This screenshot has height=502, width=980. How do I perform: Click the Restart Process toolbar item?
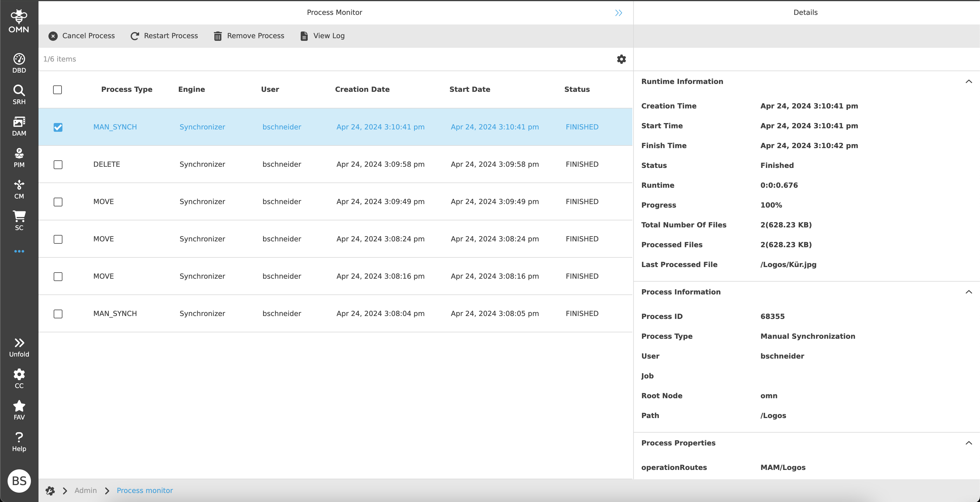pyautogui.click(x=164, y=36)
